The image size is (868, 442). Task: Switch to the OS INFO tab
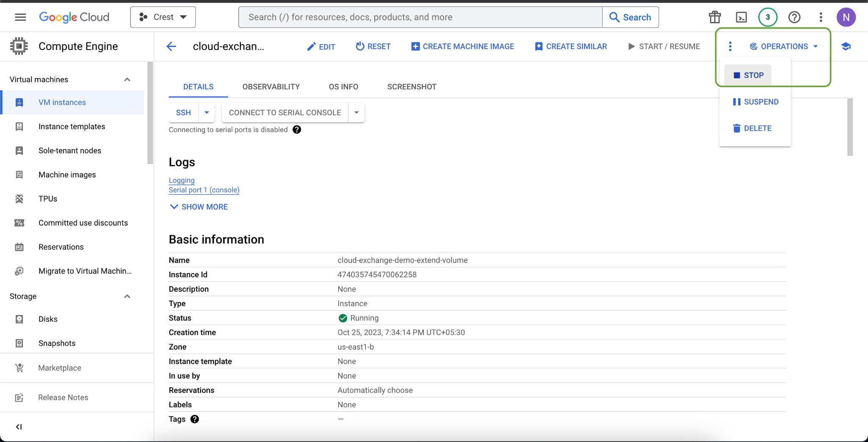[x=344, y=87]
